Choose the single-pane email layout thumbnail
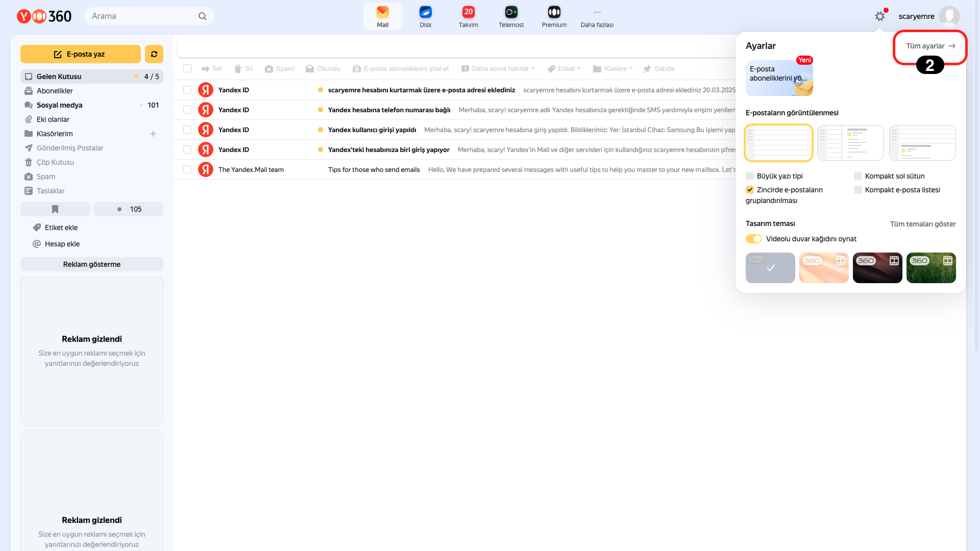Screen dimensions: 980x551 (x=778, y=143)
